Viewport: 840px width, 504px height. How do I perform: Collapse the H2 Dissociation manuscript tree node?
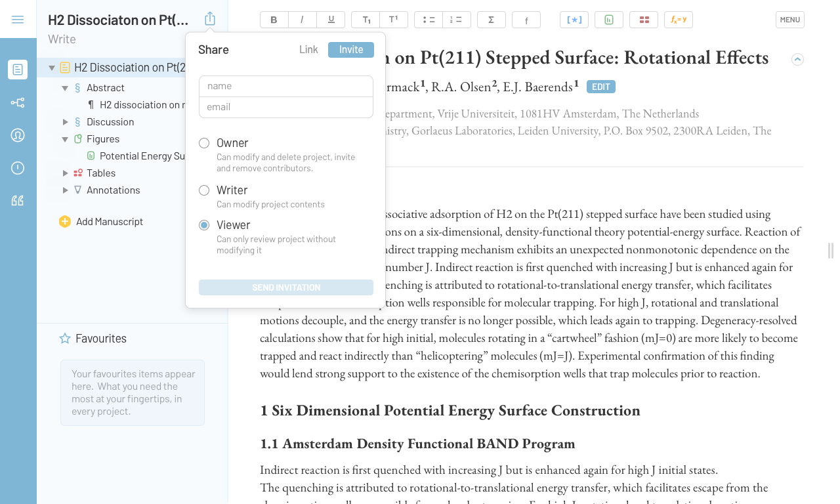[x=52, y=67]
